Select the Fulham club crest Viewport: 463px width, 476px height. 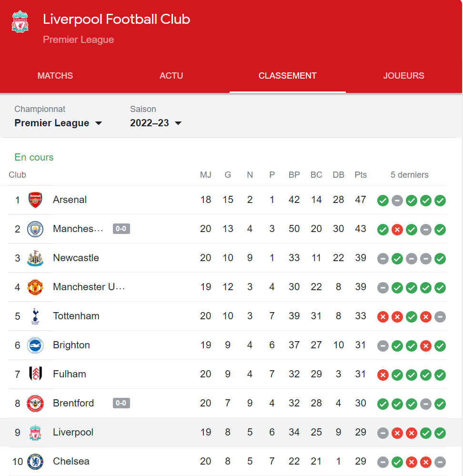(x=34, y=375)
